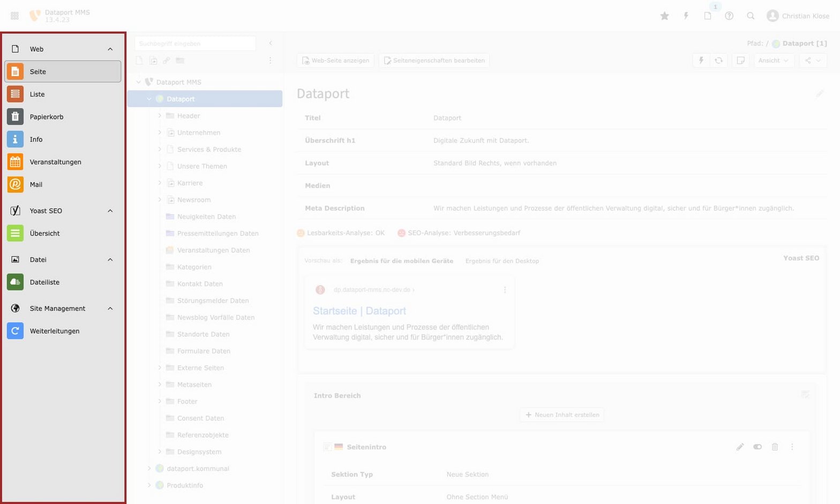Collapse the Web module group

click(110, 49)
